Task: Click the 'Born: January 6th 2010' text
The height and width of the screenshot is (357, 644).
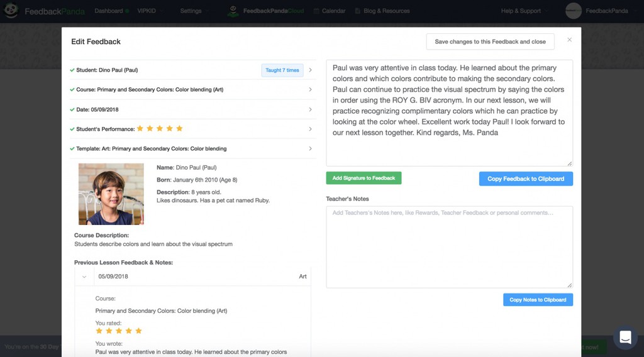Action: click(197, 180)
